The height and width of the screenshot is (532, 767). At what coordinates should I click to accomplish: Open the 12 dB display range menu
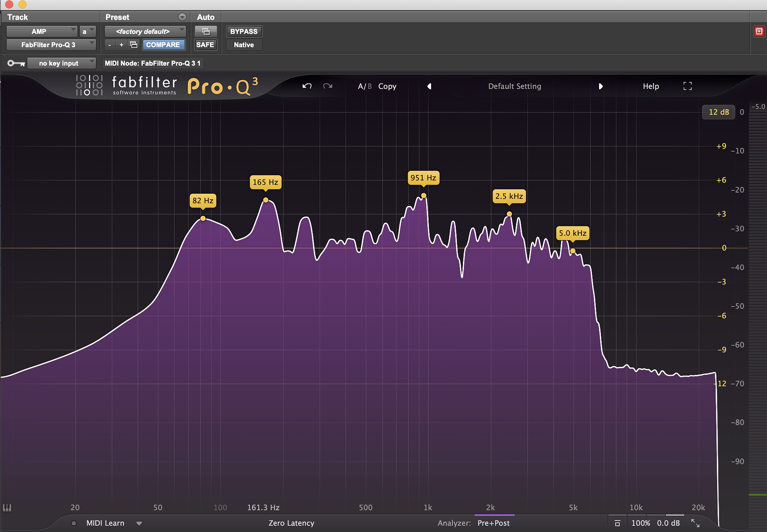click(719, 112)
